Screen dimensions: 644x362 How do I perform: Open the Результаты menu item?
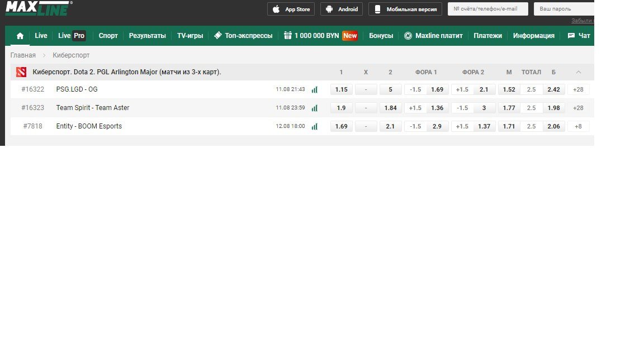[x=147, y=36]
